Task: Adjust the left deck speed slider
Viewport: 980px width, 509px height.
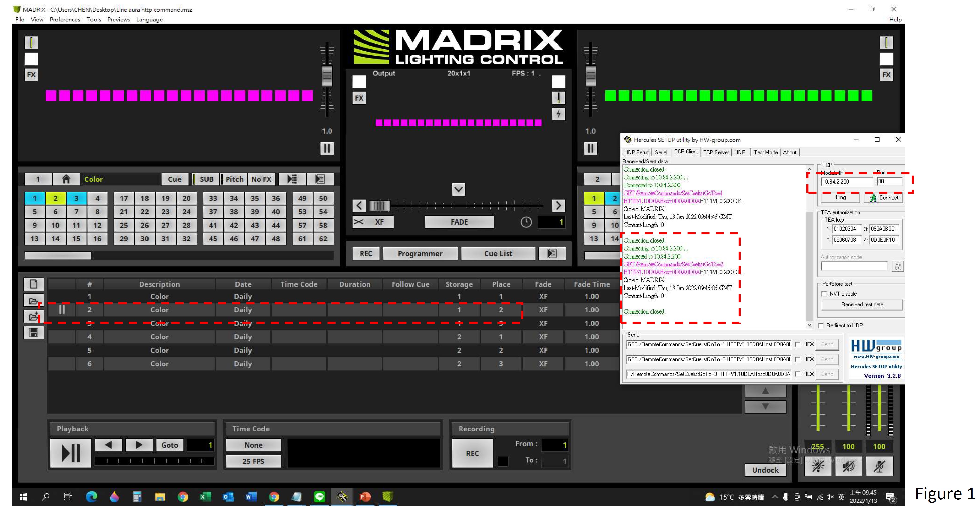Action: point(327,76)
